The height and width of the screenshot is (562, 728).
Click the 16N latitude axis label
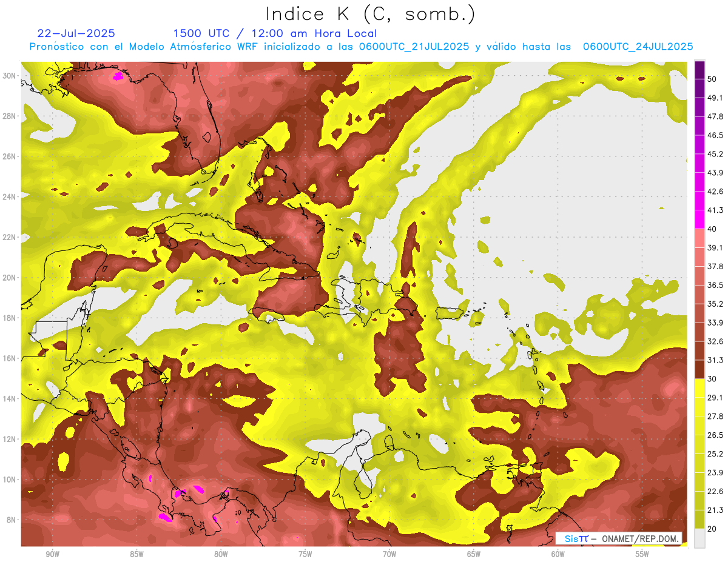(9, 358)
